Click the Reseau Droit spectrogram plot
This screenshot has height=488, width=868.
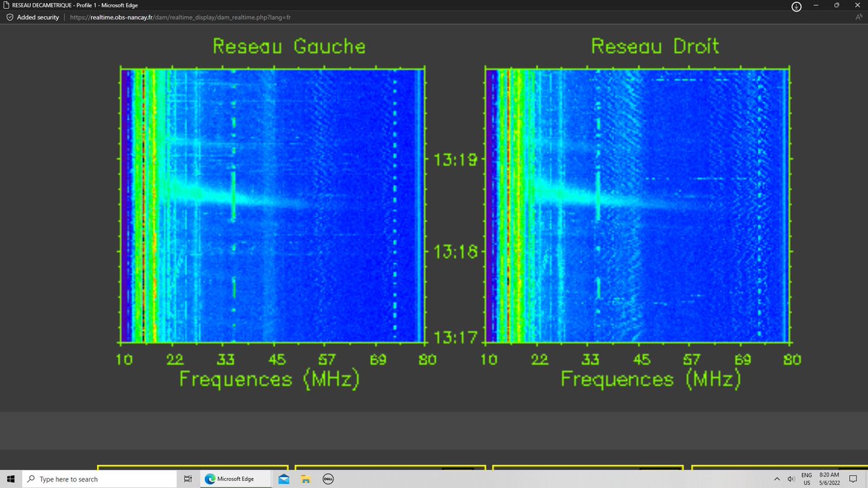638,205
